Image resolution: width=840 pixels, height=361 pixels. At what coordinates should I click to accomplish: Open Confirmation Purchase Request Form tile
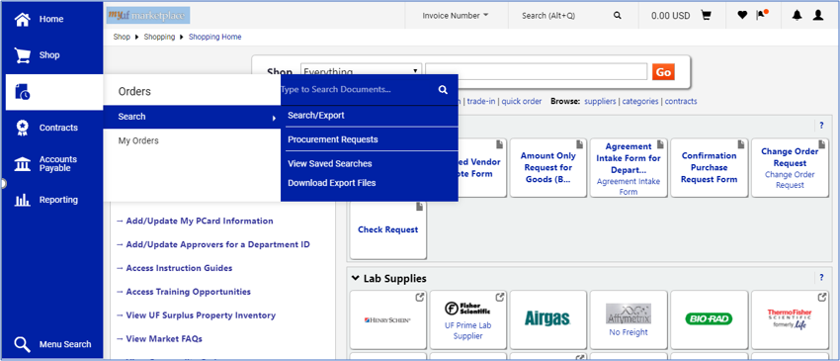coord(709,168)
